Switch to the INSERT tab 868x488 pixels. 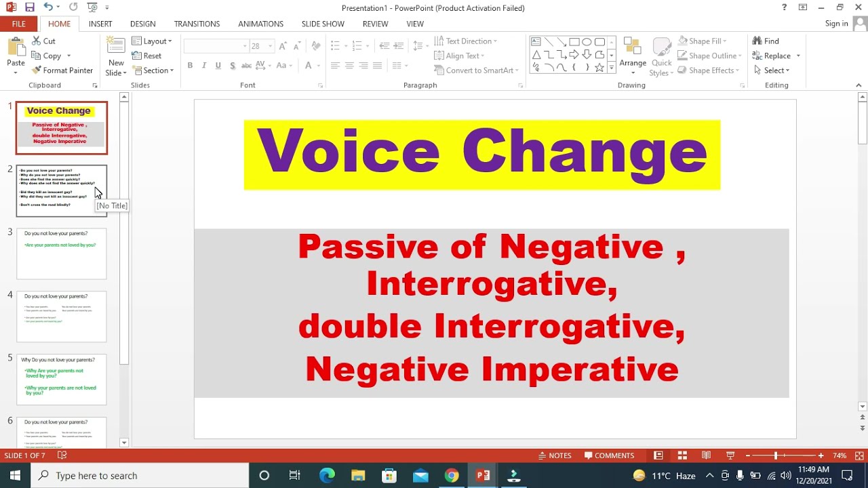100,24
